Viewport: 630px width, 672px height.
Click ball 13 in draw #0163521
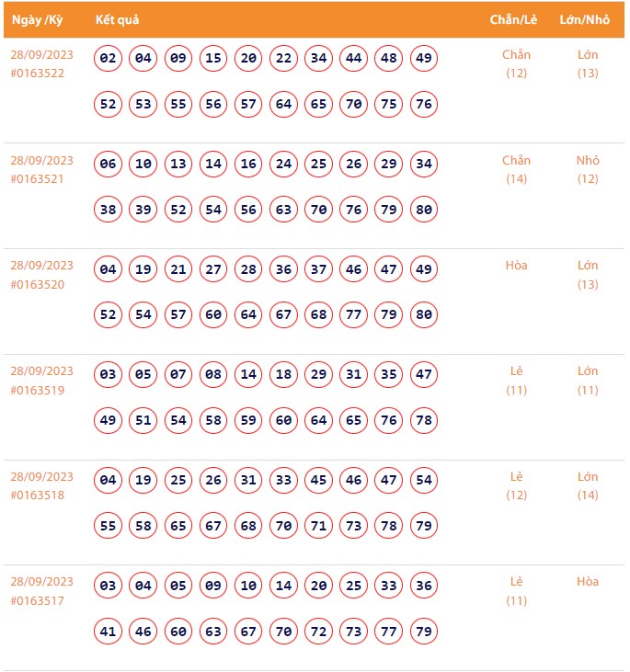pos(178,165)
